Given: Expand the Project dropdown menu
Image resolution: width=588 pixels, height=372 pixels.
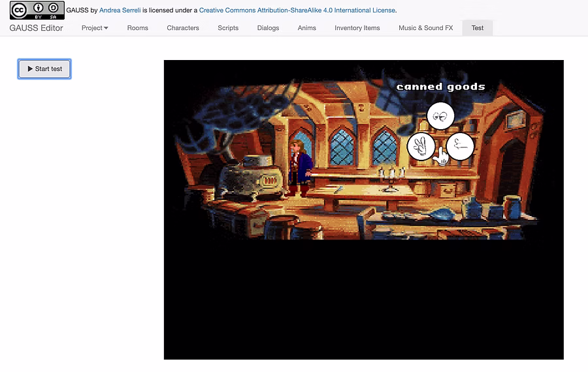Looking at the screenshot, I should click(95, 27).
